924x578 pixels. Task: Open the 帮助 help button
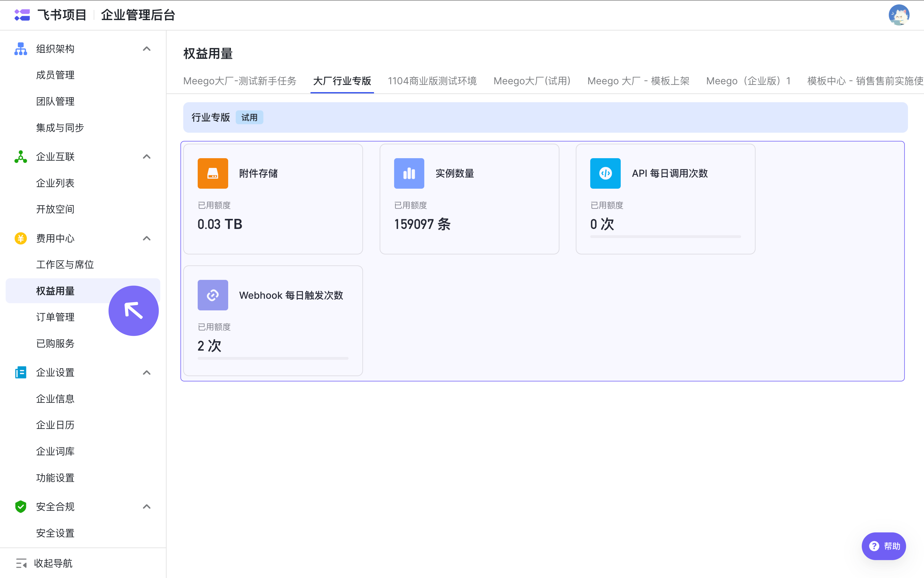(x=884, y=546)
